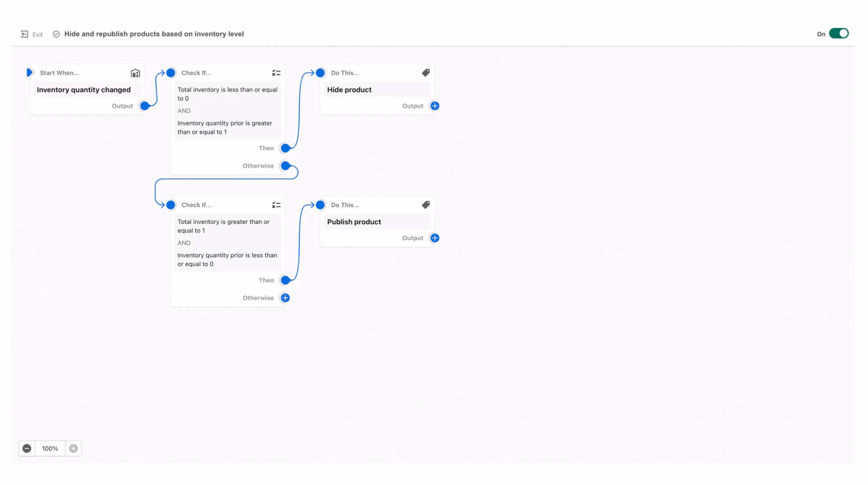This screenshot has width=868, height=485.
Task: Click the 100% zoom level field
Action: 50,448
